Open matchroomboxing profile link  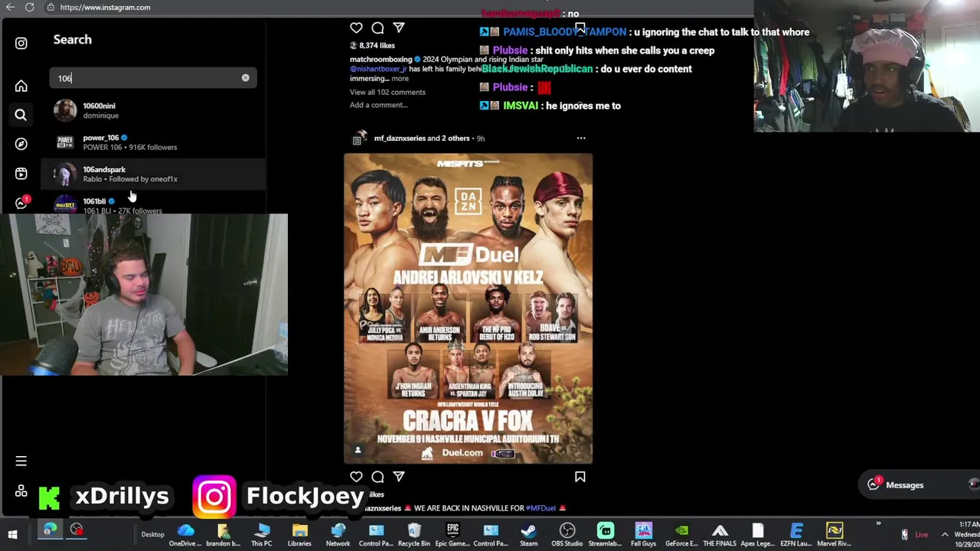[x=381, y=59]
